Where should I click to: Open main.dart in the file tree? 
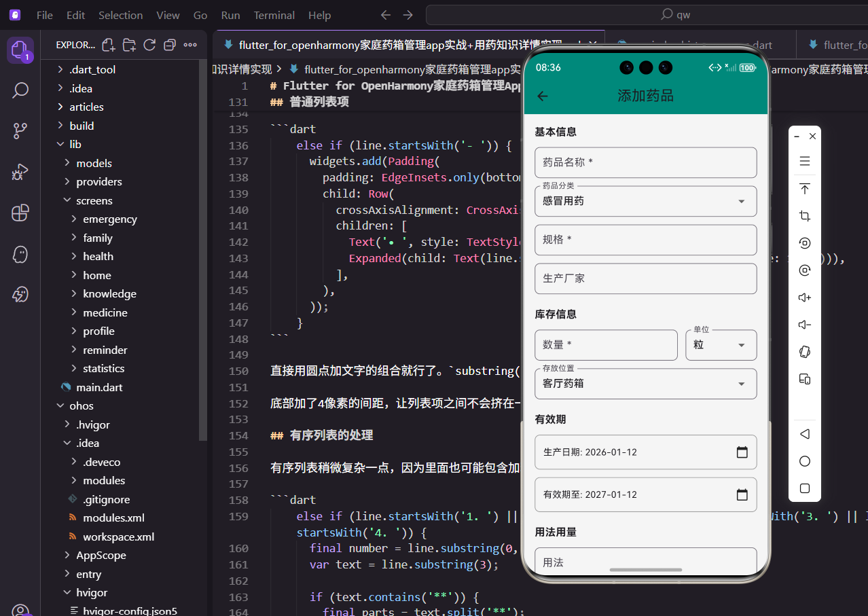click(99, 387)
